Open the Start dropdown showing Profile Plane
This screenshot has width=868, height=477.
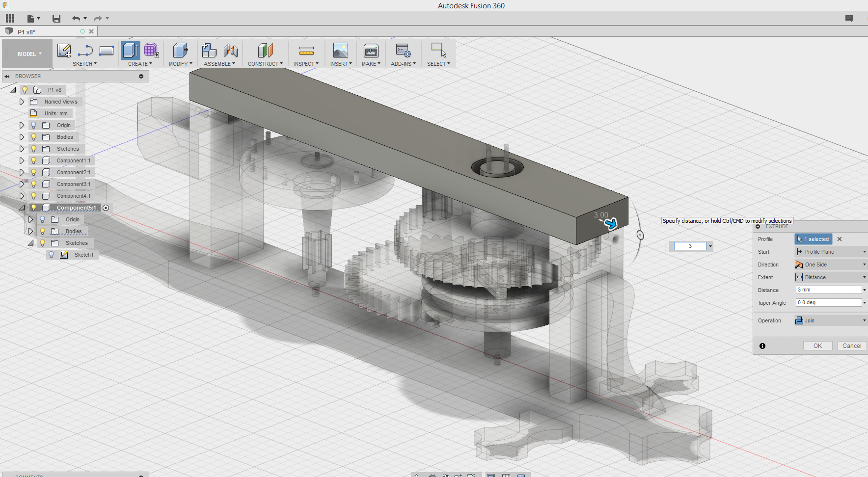click(831, 252)
